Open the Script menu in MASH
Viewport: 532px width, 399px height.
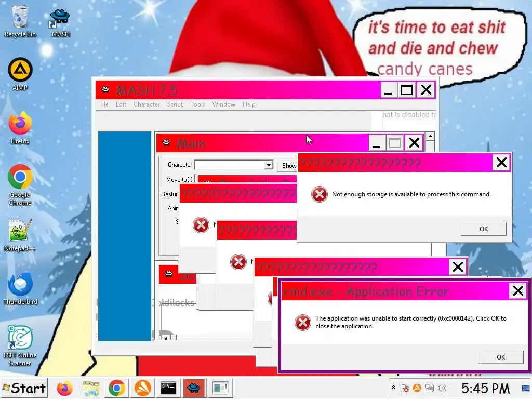click(175, 104)
